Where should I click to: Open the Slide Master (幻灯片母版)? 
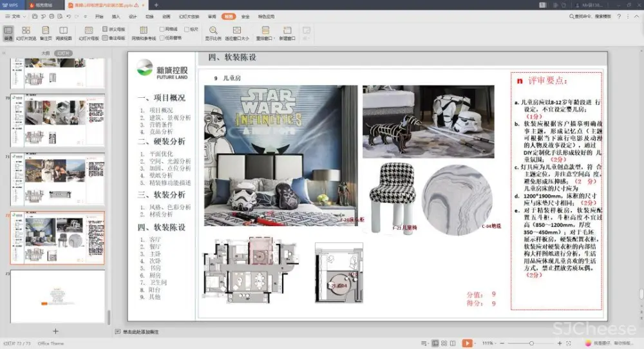point(89,33)
